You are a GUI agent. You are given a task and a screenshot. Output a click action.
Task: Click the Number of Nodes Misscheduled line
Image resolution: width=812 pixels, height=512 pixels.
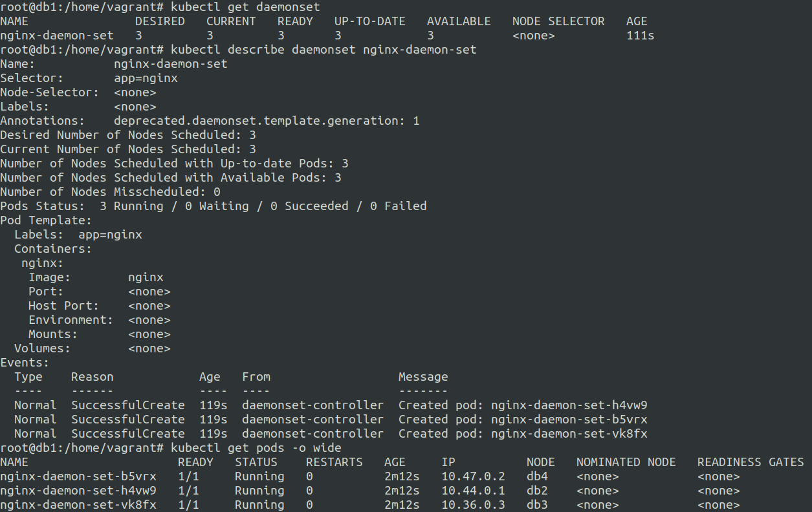point(110,192)
